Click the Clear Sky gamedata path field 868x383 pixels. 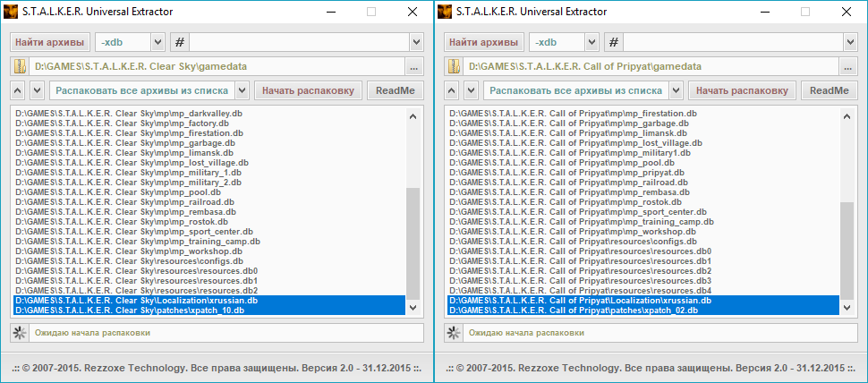[217, 66]
